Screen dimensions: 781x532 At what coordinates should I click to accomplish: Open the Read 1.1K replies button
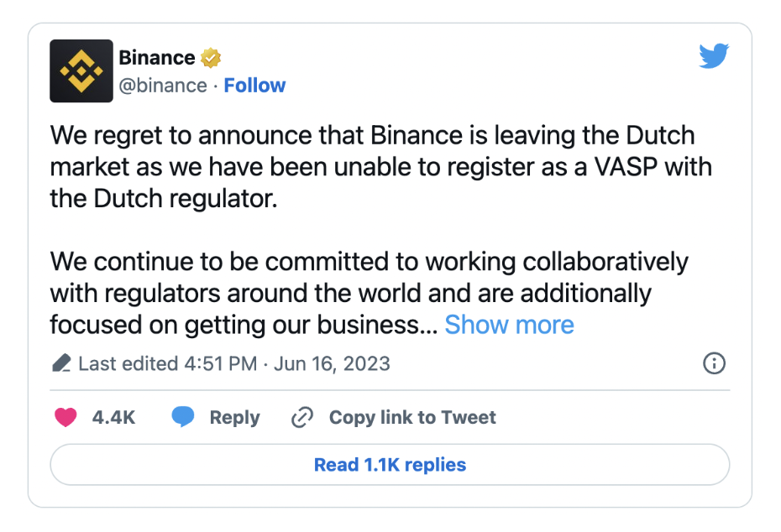tap(390, 464)
